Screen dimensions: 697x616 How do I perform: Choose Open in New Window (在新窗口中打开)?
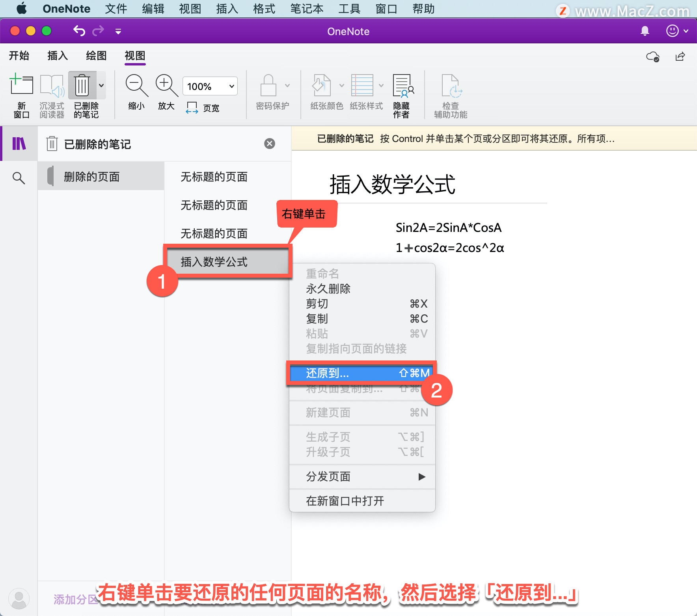(x=362, y=501)
